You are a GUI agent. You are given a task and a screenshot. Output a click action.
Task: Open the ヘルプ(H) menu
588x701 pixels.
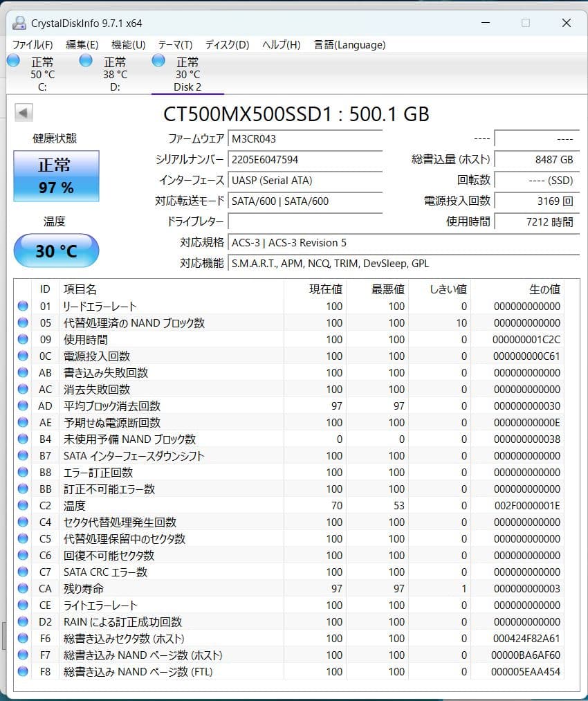(281, 45)
